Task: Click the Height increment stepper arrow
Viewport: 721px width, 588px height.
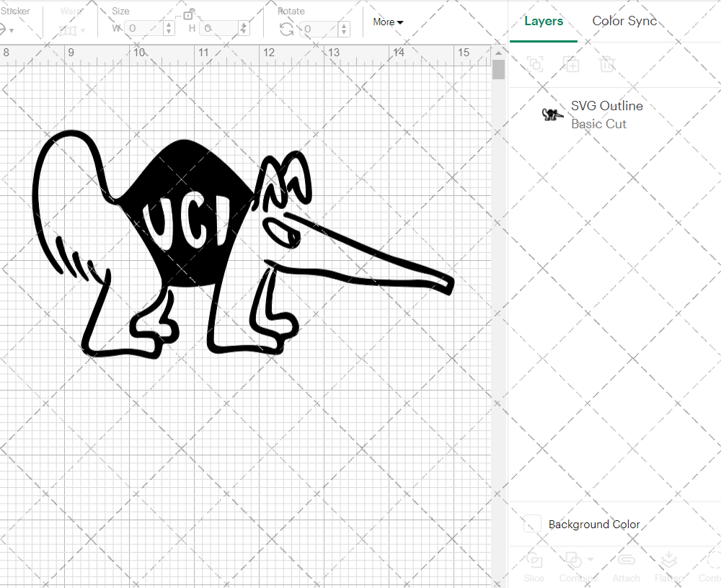Action: coord(244,26)
